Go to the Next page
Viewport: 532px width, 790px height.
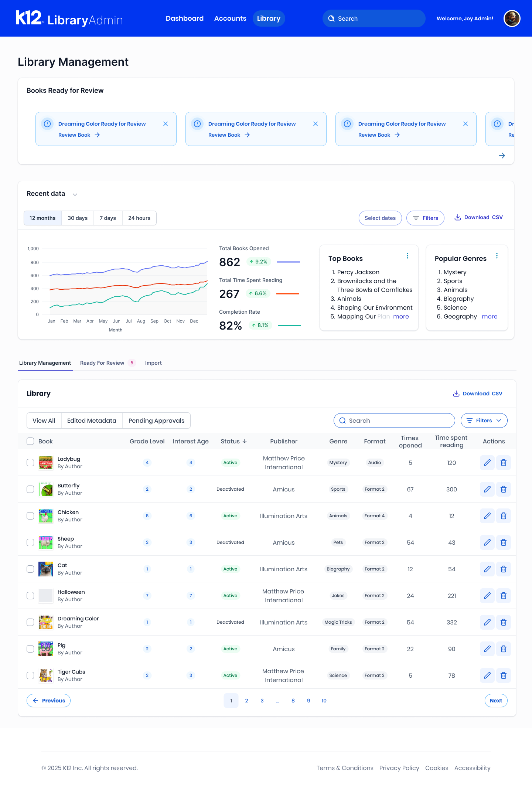(496, 701)
